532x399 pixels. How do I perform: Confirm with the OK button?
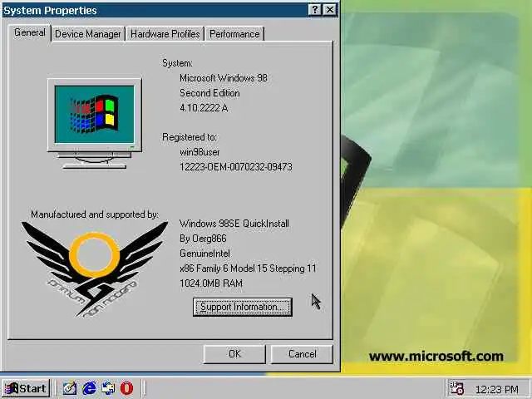tap(234, 354)
